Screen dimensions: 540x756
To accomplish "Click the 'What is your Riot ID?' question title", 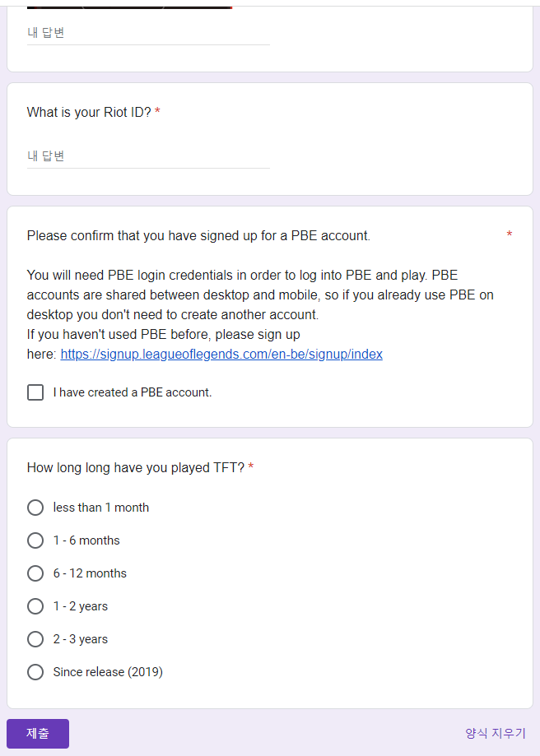I will 89,112.
